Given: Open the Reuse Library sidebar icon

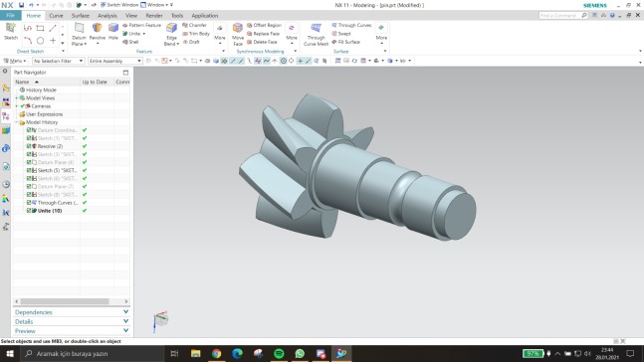Looking at the screenshot, I should 6,130.
